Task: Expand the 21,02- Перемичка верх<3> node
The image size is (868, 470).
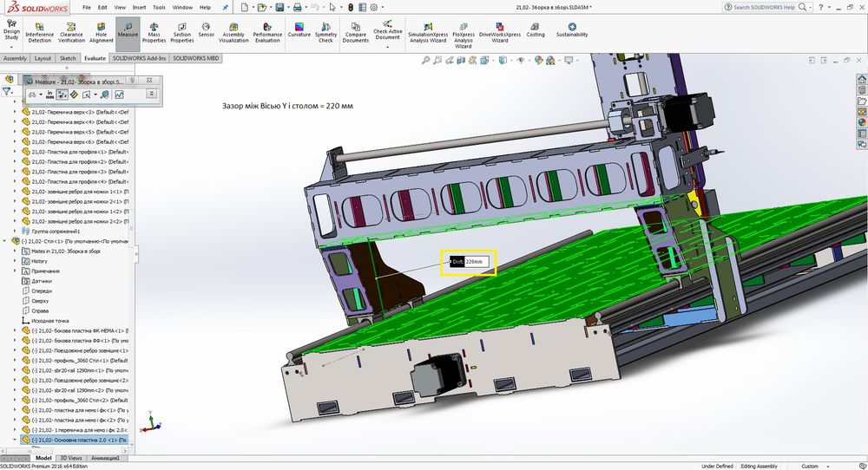Action: (x=15, y=112)
